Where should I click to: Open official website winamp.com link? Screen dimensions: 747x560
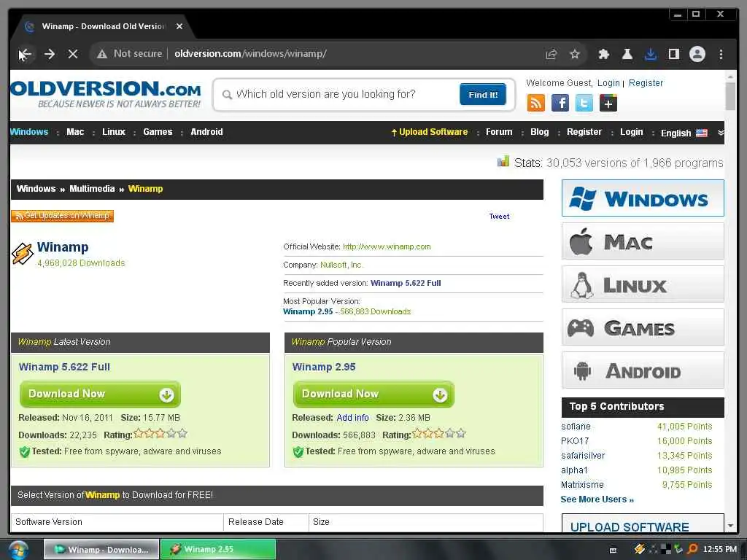[x=387, y=246]
